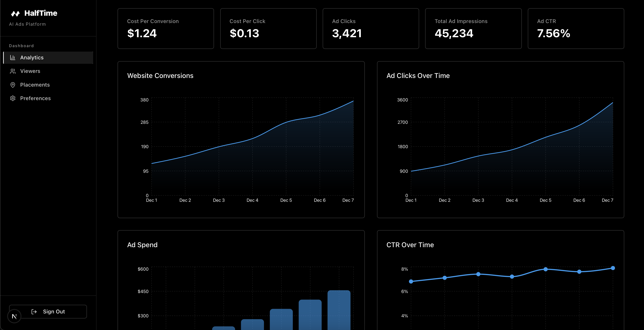644x330 pixels.
Task: Click the Preferences gear icon
Action: 13,98
